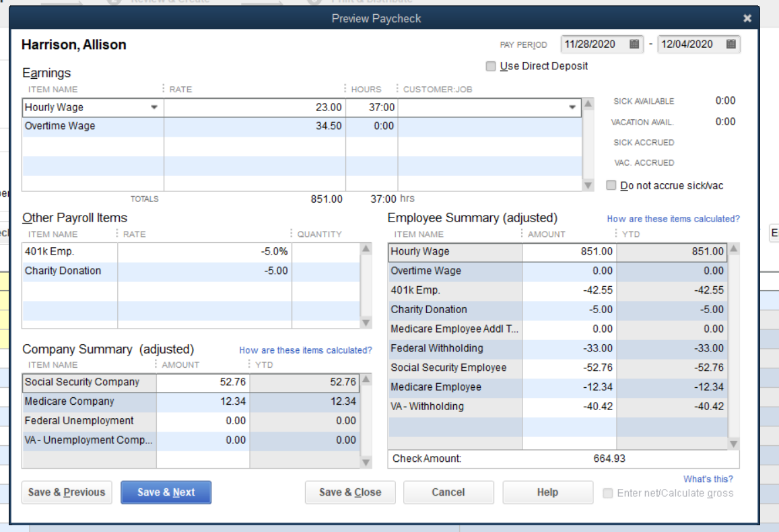Click the Check Amount value 664.93
779x532 pixels.
[609, 459]
